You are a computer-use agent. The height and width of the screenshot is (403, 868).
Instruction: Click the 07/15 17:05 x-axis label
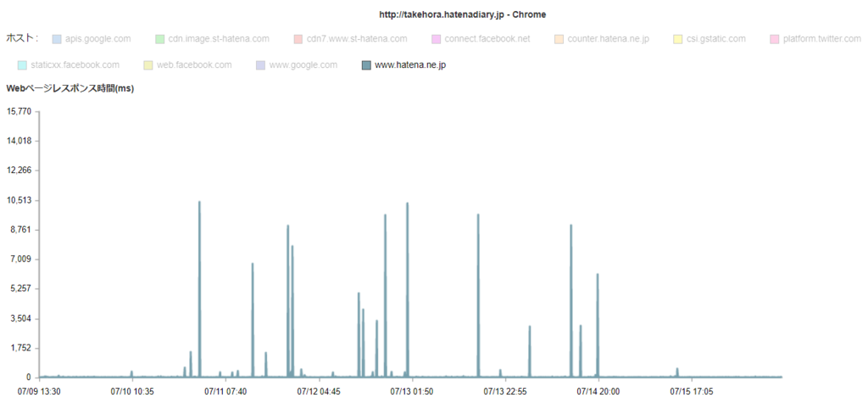tap(693, 391)
